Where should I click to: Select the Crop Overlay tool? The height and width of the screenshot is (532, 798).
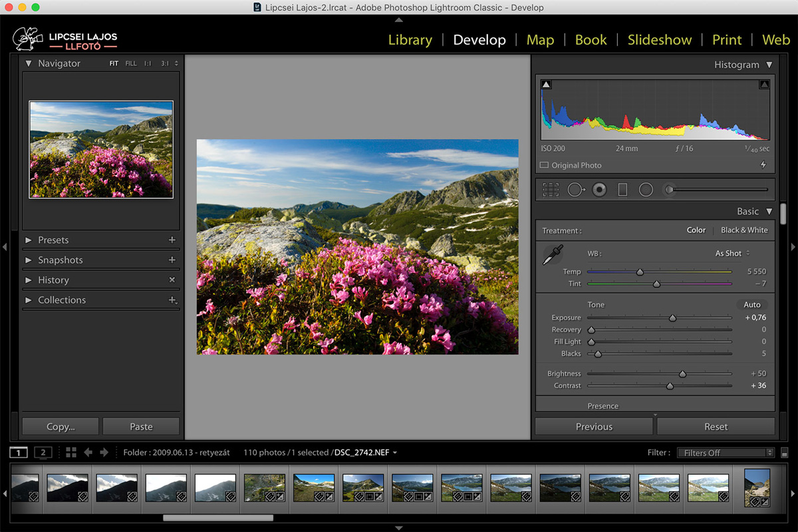[x=550, y=190]
